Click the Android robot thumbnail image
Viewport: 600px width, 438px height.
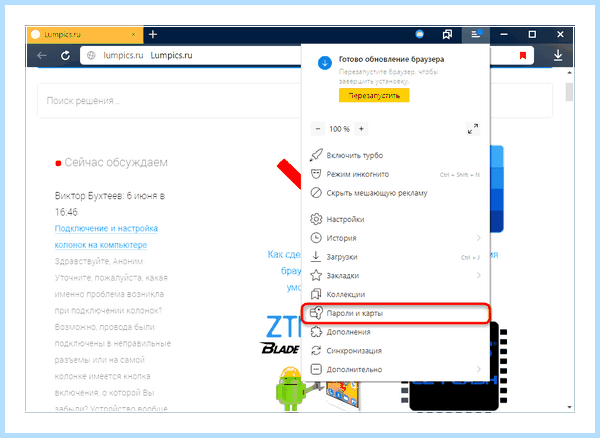click(x=291, y=388)
